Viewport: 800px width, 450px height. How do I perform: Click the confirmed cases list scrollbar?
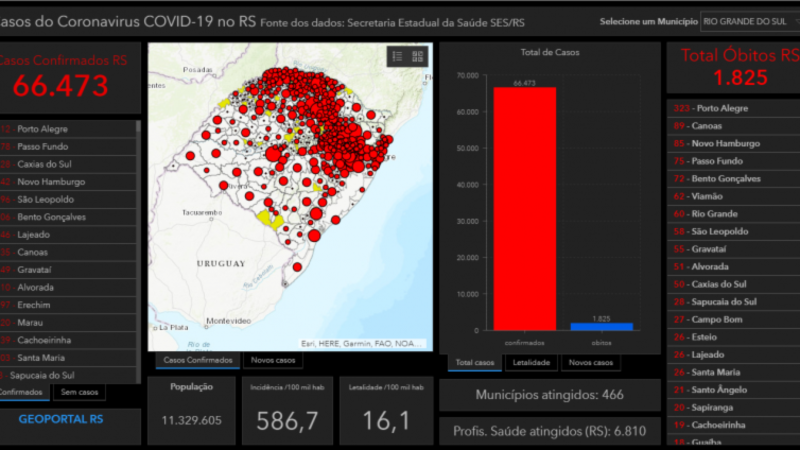pos(138,252)
